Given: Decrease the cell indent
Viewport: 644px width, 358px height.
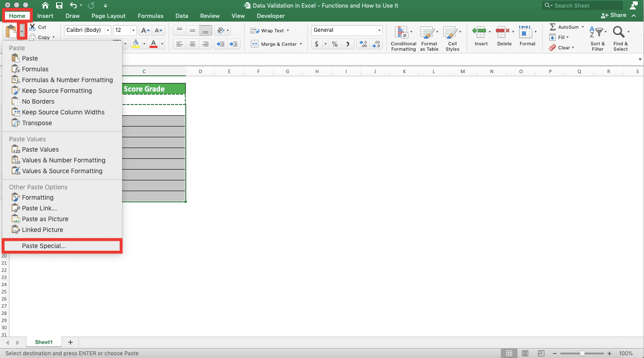Looking at the screenshot, I should point(220,44).
